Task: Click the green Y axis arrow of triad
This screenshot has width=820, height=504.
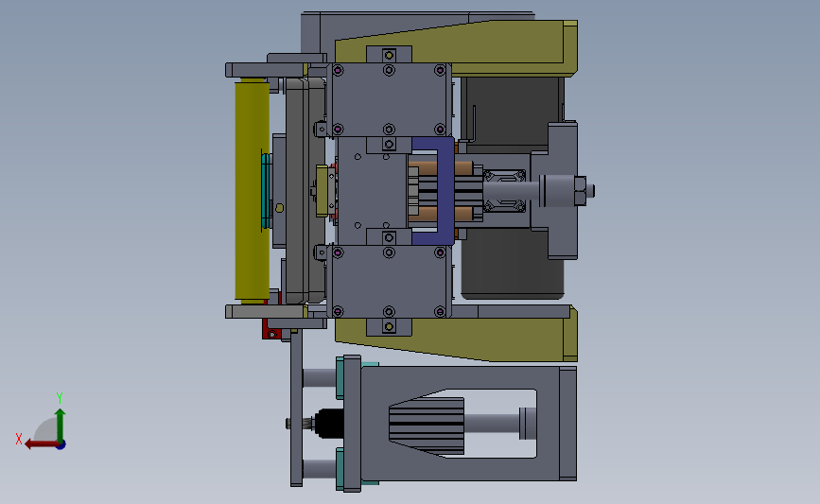Action: (x=60, y=425)
